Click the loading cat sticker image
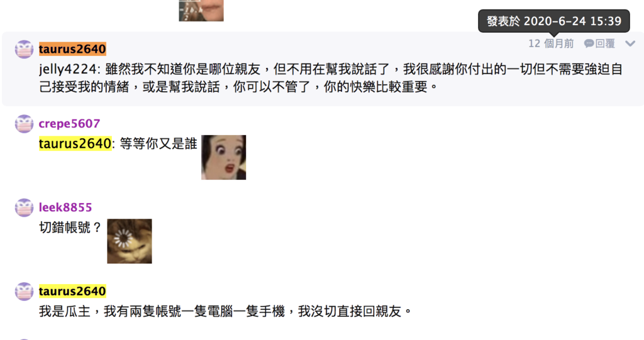This screenshot has width=644, height=340. [130, 241]
